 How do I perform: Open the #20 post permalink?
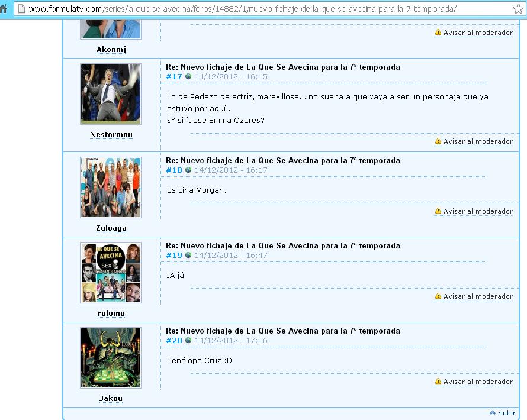click(x=174, y=341)
